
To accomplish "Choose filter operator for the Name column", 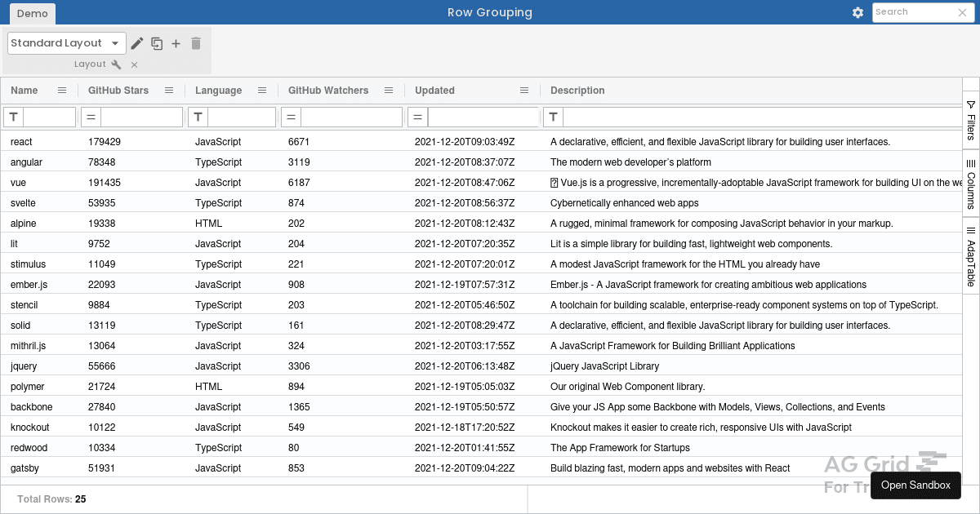I will tap(14, 117).
